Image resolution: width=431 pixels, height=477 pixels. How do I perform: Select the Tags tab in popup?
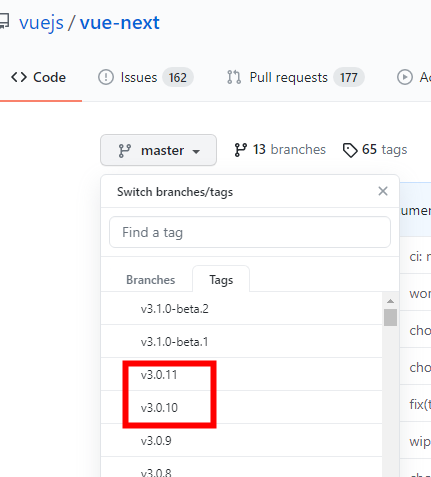[x=221, y=280]
